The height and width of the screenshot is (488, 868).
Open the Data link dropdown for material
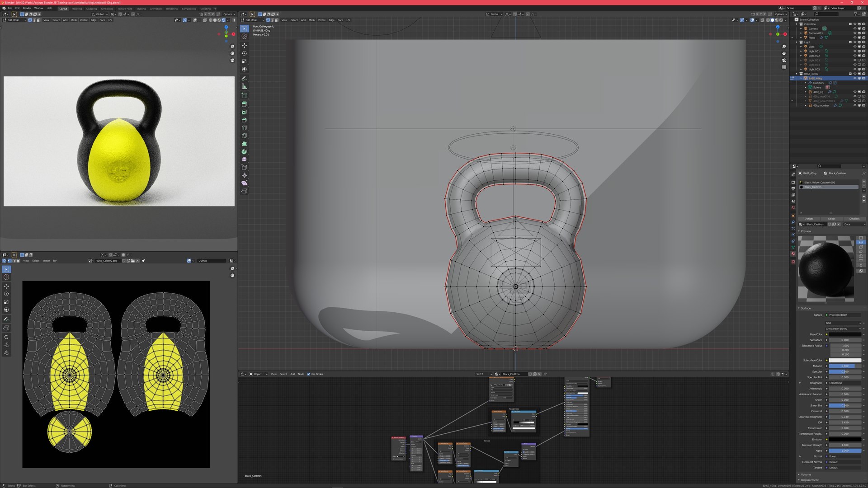coord(854,224)
